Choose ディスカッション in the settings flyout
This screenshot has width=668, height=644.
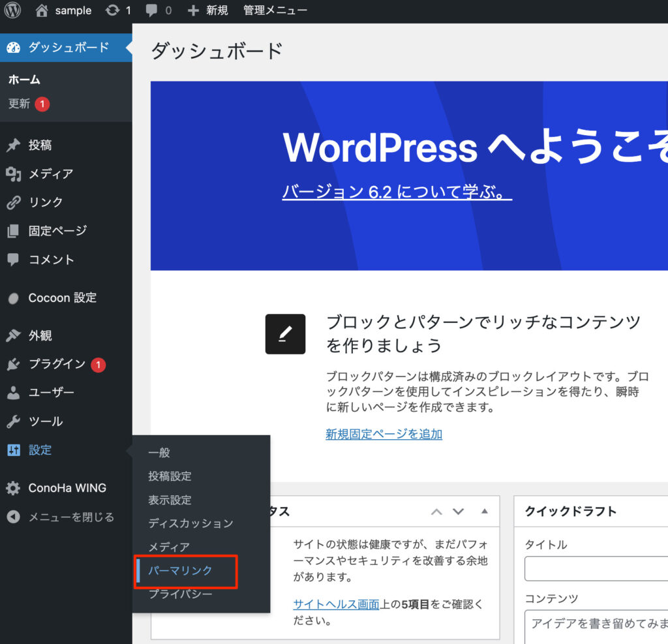pos(190,523)
